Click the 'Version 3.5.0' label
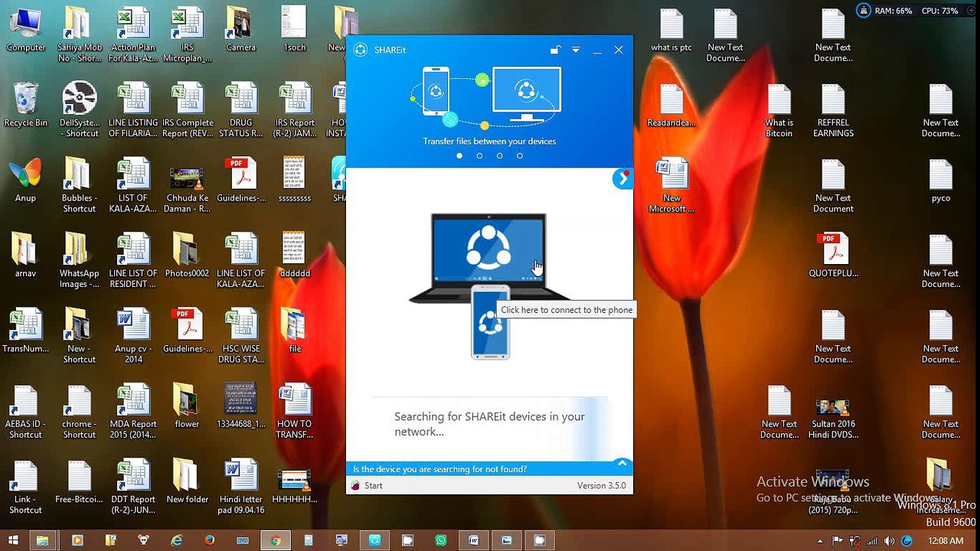980x551 pixels. click(x=601, y=485)
